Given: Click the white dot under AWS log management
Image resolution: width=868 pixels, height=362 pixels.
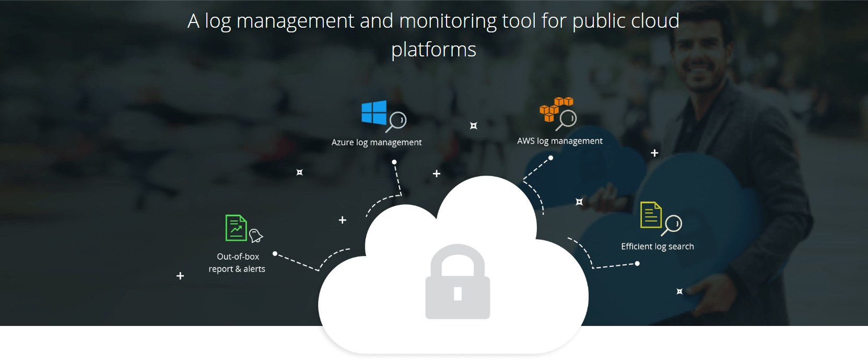Looking at the screenshot, I should pos(550,158).
